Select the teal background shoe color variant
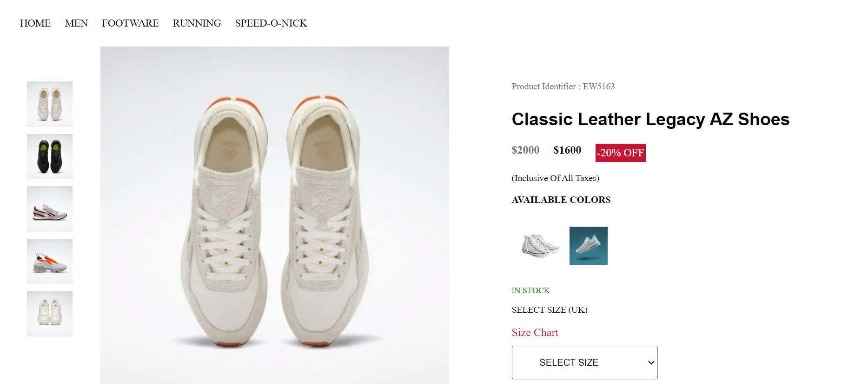This screenshot has height=384, width=868. click(x=588, y=246)
